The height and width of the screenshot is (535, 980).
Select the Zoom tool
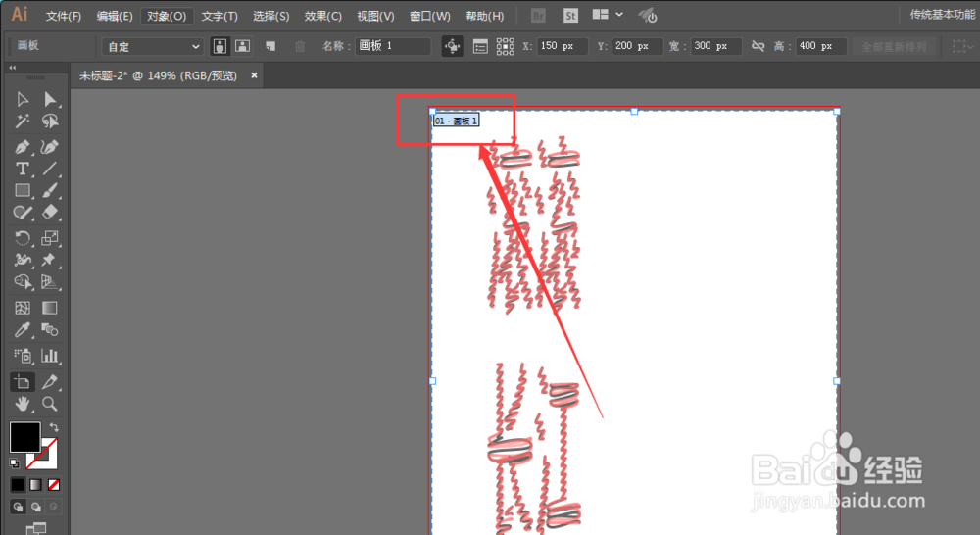pyautogui.click(x=49, y=404)
